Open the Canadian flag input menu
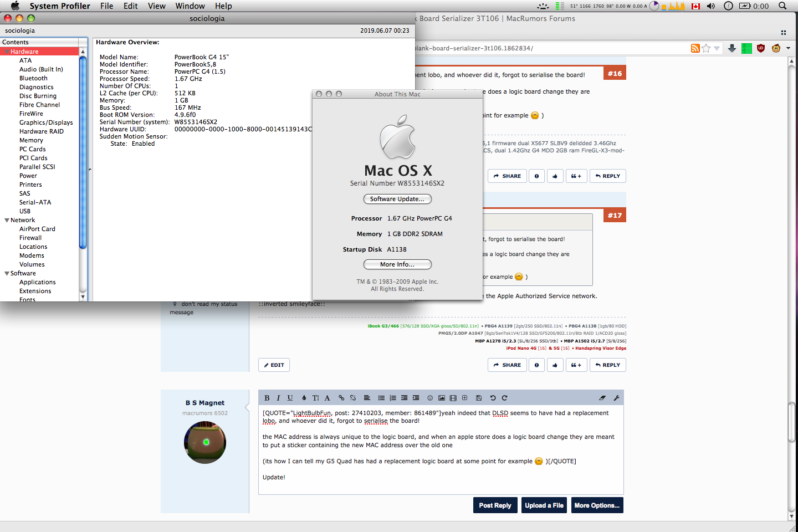 coord(696,6)
